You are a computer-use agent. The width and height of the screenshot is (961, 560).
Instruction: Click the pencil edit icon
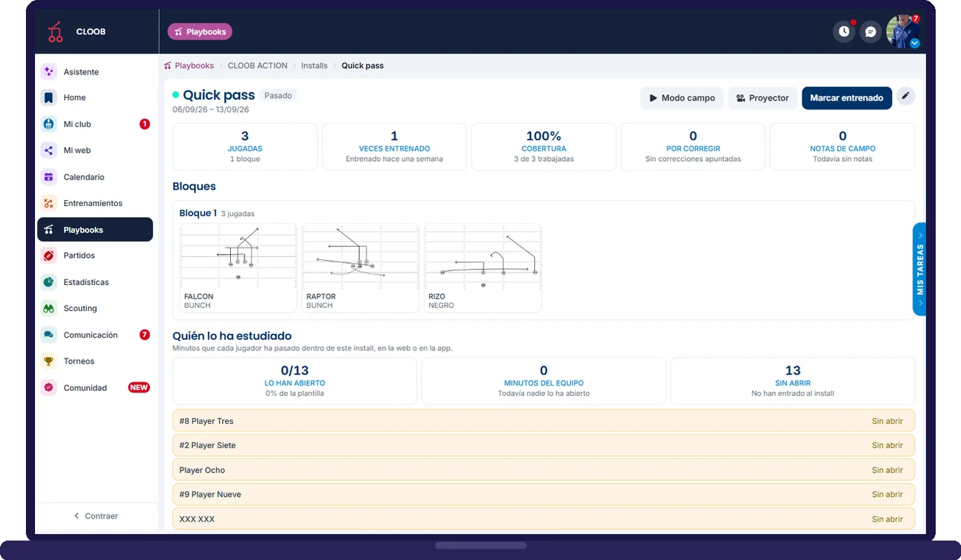click(906, 96)
